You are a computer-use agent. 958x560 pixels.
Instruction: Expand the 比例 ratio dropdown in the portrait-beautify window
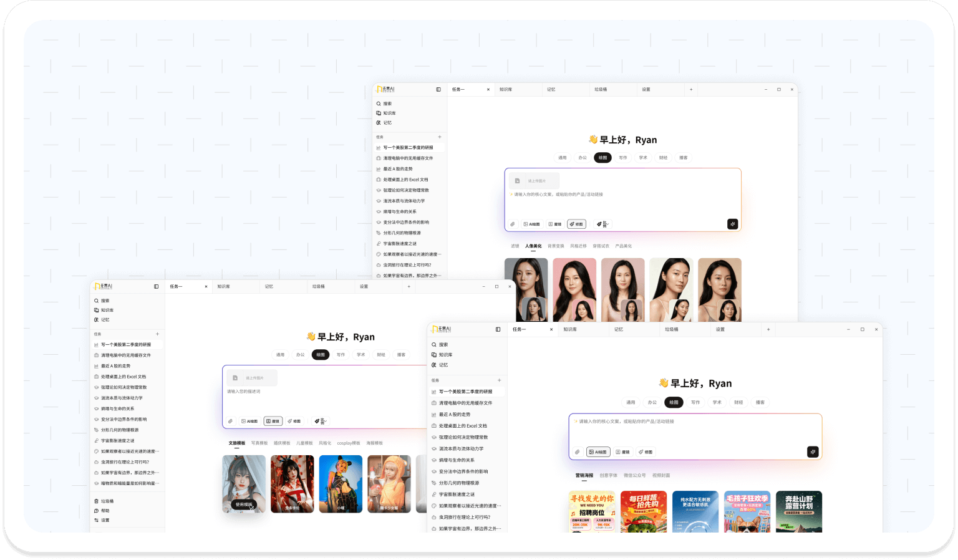coord(602,224)
